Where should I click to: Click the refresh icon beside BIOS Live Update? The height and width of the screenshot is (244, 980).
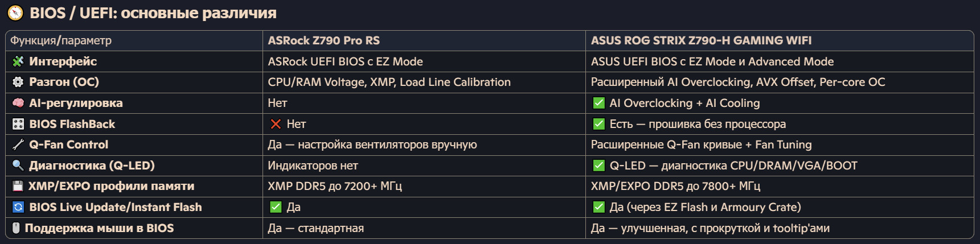click(18, 207)
